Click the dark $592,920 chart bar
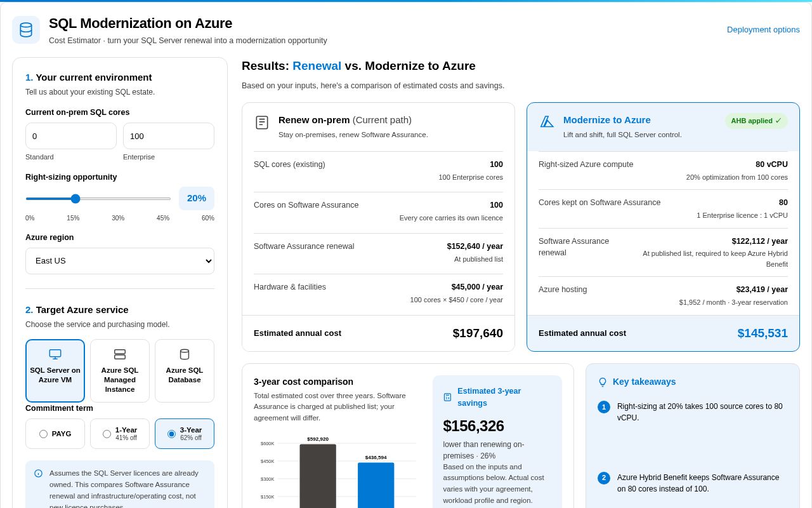812x508 pixels. point(318,476)
